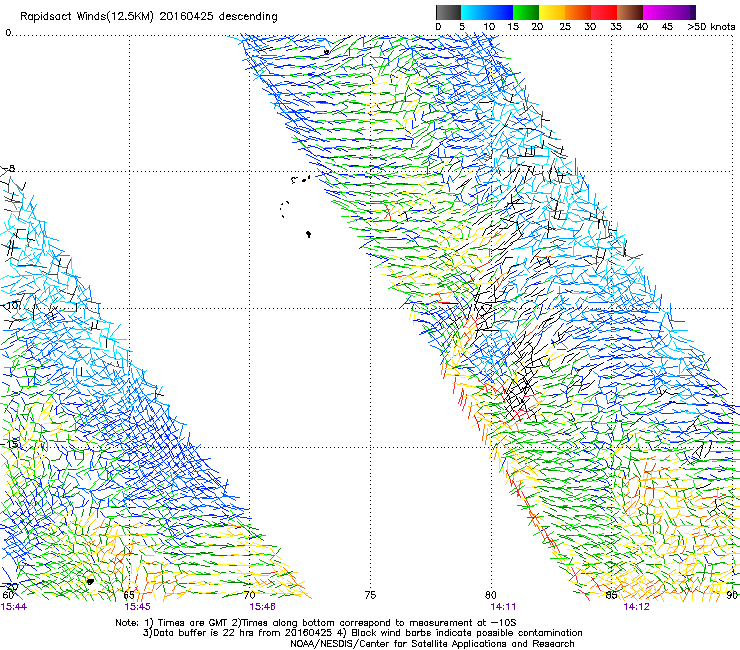This screenshot has width=740, height=650.
Task: Click the time stamp '14:12'
Action: (x=637, y=607)
